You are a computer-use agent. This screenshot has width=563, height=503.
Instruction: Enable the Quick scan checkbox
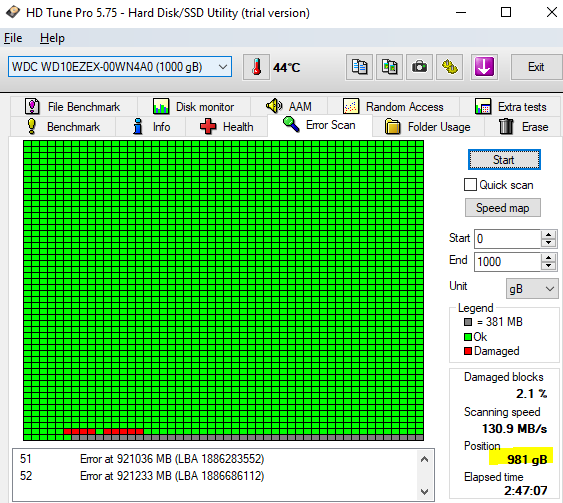click(470, 185)
